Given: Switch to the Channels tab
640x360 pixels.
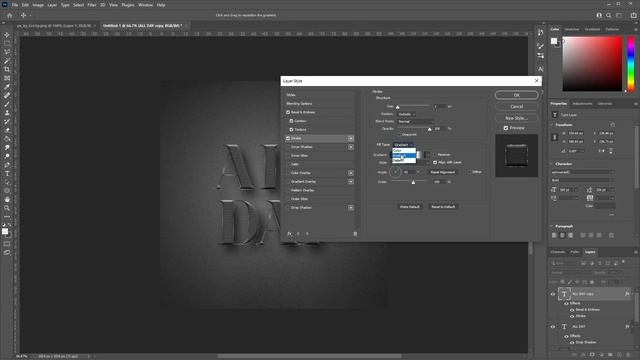Looking at the screenshot, I should (558, 252).
